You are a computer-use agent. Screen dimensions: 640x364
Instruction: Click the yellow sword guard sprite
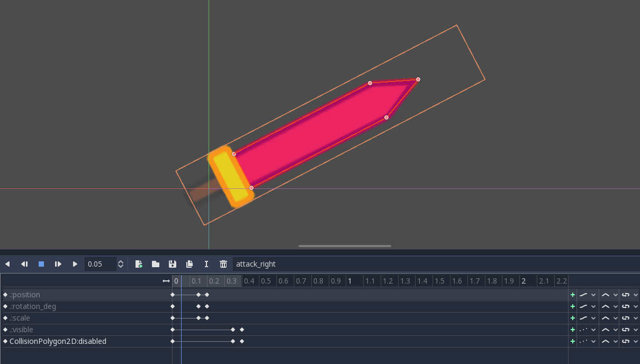click(x=231, y=177)
